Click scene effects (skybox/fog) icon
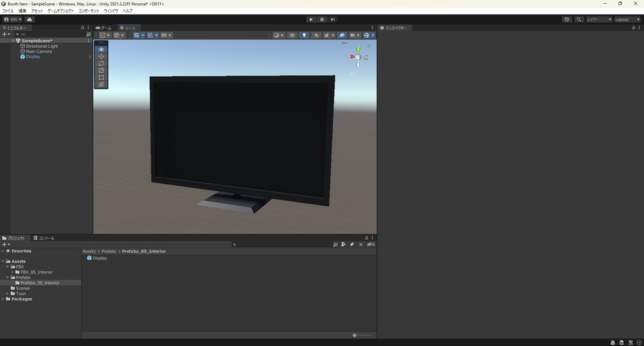 (326, 35)
